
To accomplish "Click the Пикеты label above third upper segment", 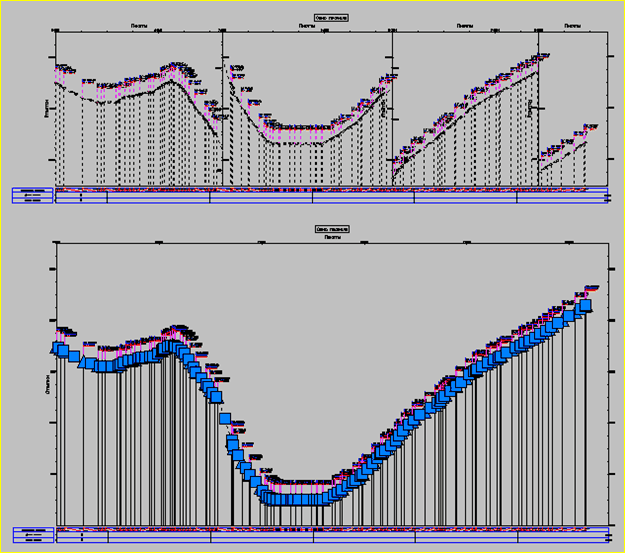I will click(465, 26).
